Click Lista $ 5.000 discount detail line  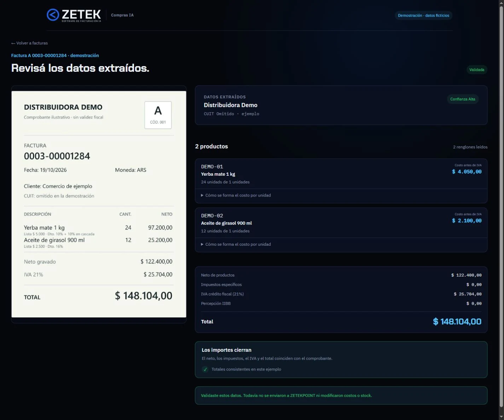pyautogui.click(x=59, y=234)
